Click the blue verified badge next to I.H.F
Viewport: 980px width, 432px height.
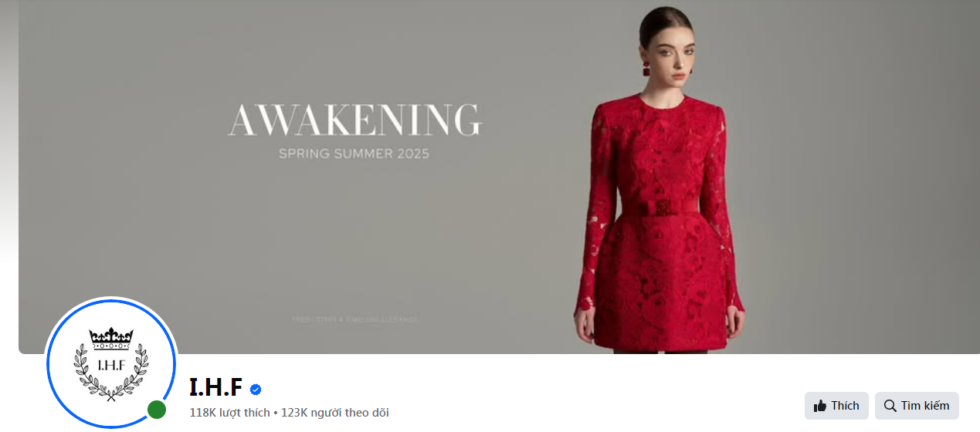(256, 389)
